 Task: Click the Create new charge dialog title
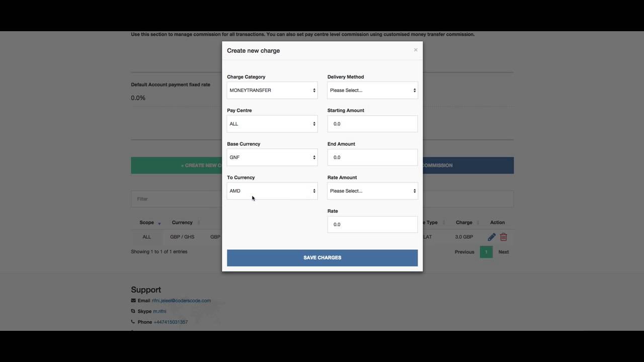coord(253,51)
